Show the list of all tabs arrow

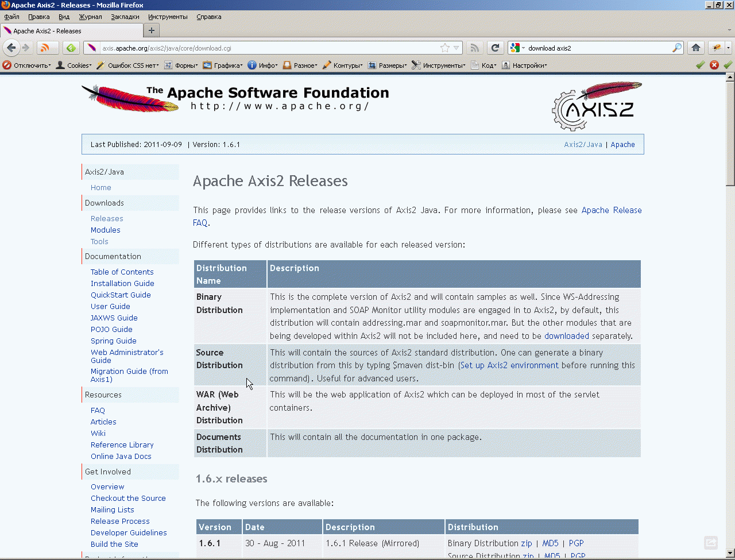pyautogui.click(x=728, y=30)
